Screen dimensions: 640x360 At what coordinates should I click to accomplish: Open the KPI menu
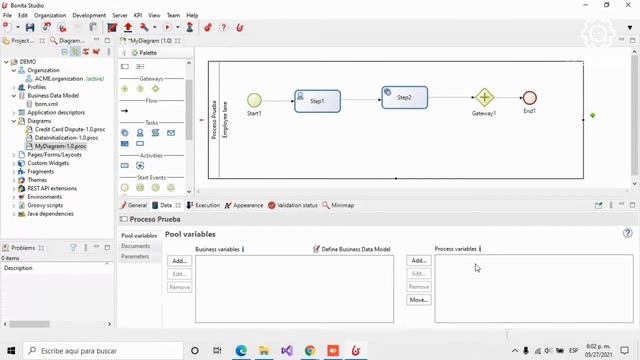pyautogui.click(x=138, y=15)
